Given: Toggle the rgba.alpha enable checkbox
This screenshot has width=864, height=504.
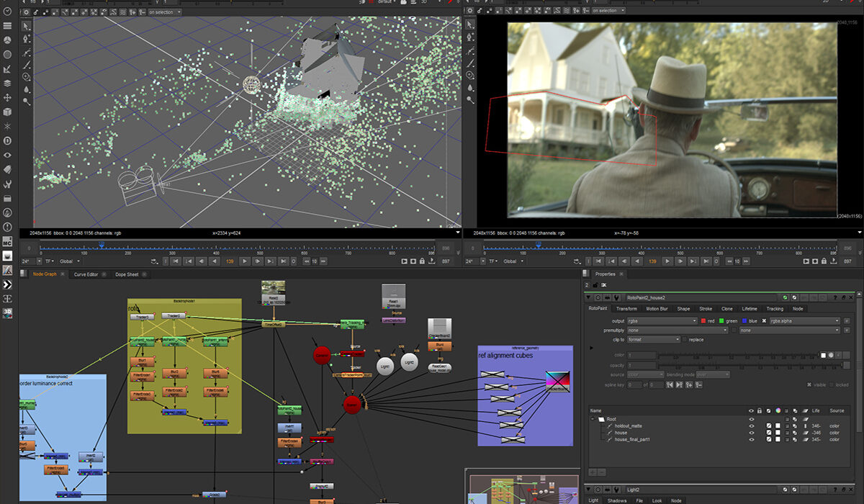Looking at the screenshot, I should (x=764, y=320).
